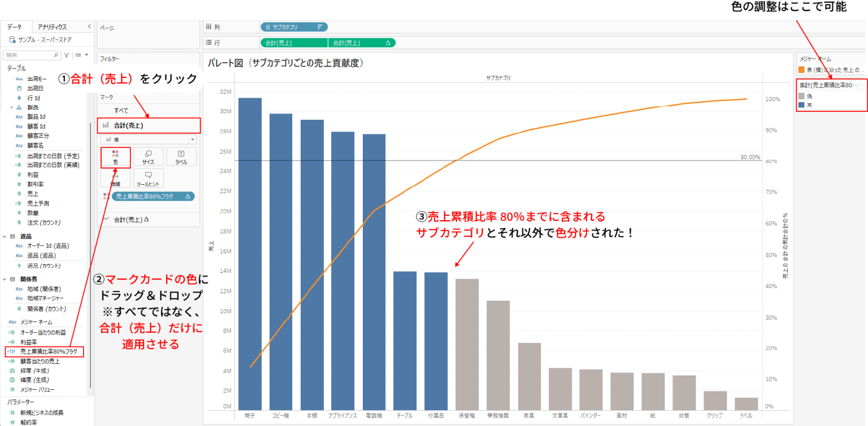Screen dimensions: 868x426
Task: Open the Color shelf on the Marks card
Action: tap(115, 156)
